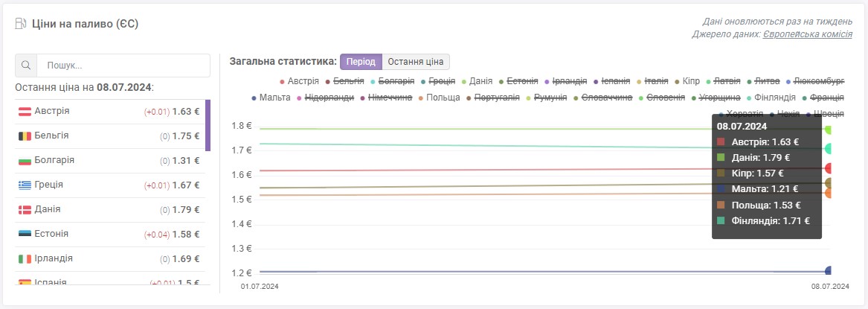Image resolution: width=868 pixels, height=309 pixels.
Task: Select Греція row at 1.67 €
Action: click(109, 185)
